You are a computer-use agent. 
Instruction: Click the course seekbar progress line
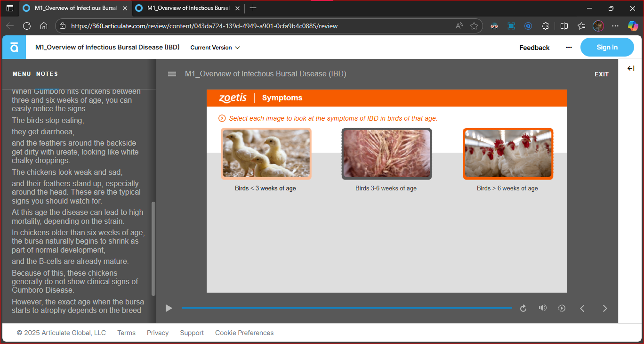point(346,308)
